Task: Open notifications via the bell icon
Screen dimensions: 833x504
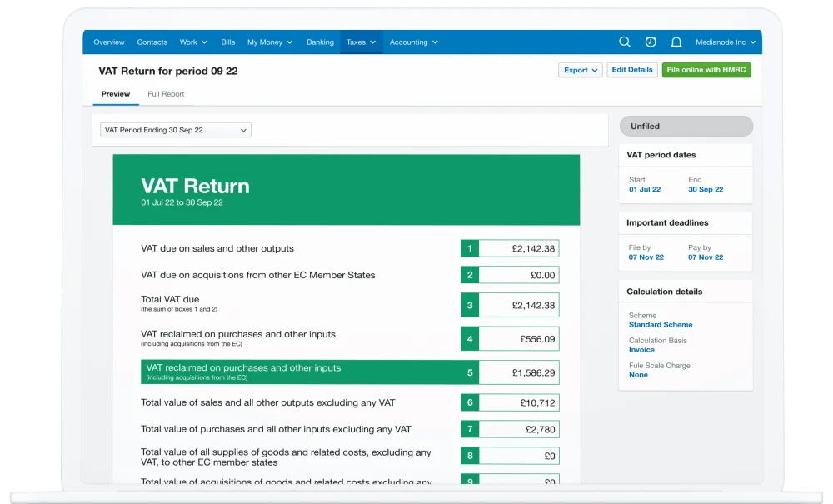Action: pos(676,42)
